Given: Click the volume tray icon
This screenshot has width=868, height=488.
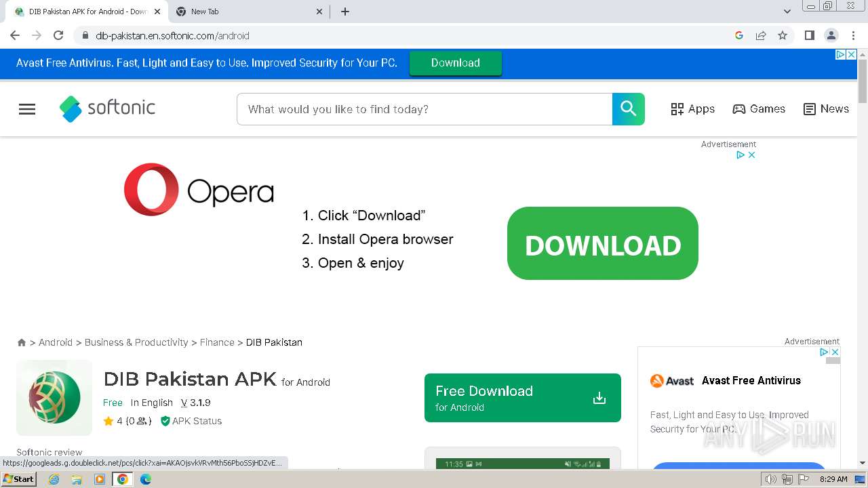Looking at the screenshot, I should coord(770,479).
